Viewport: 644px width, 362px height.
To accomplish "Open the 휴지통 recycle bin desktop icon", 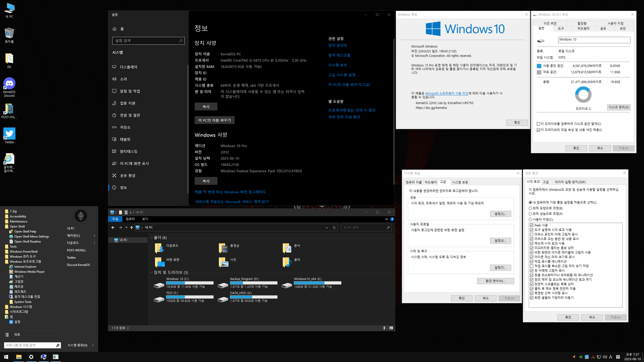I will pyautogui.click(x=9, y=35).
